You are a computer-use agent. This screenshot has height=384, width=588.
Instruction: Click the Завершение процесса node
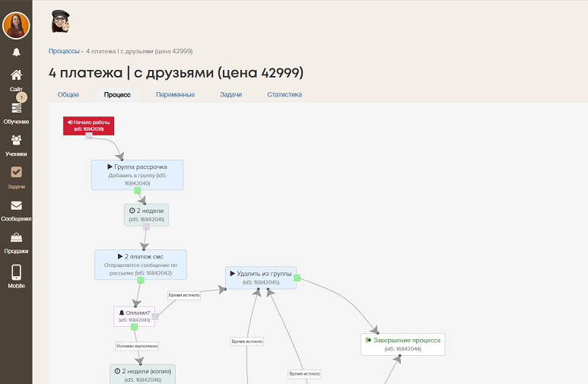(x=402, y=344)
